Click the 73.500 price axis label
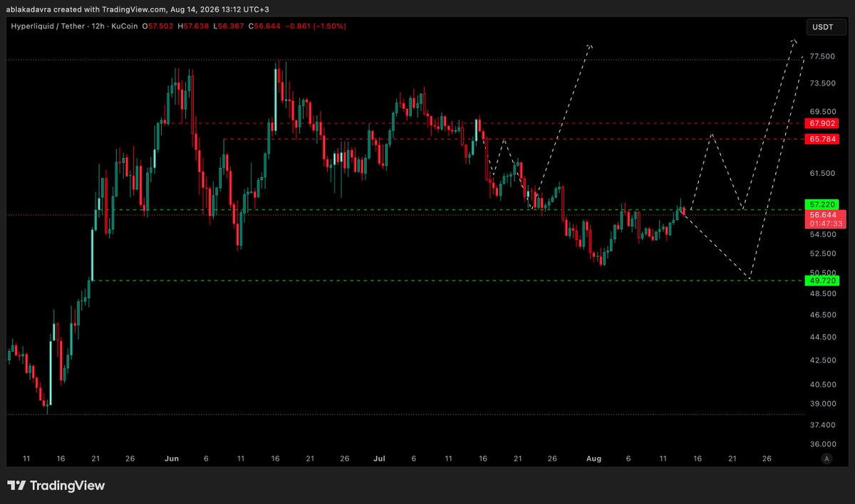The width and height of the screenshot is (855, 504). tap(822, 83)
